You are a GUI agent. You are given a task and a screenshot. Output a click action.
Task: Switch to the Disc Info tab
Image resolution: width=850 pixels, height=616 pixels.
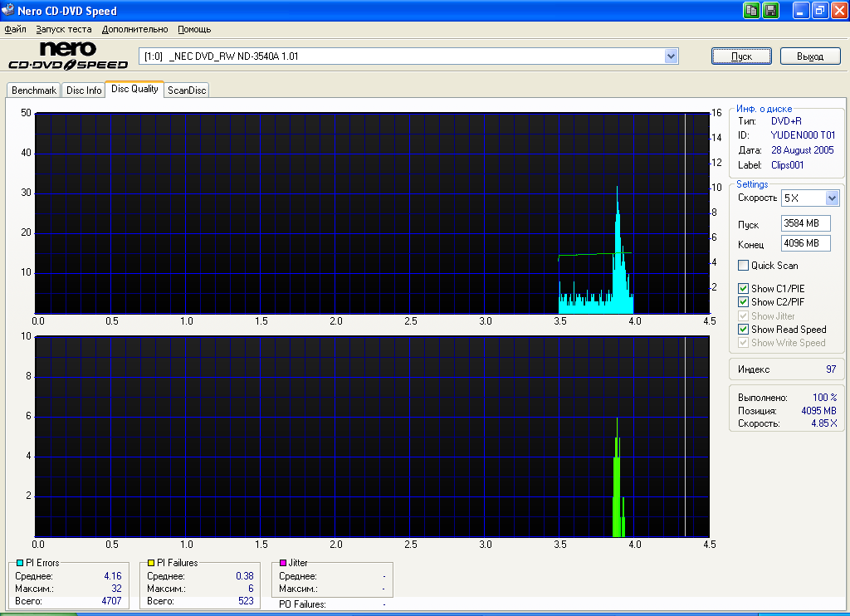pos(84,90)
